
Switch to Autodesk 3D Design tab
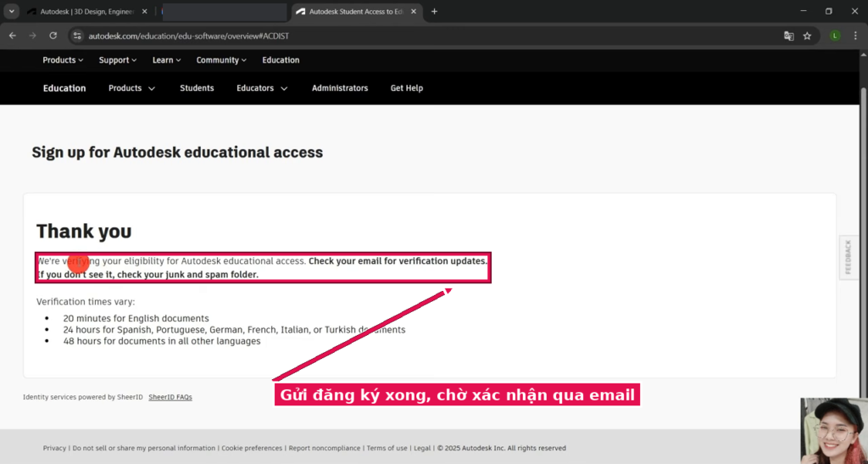86,12
